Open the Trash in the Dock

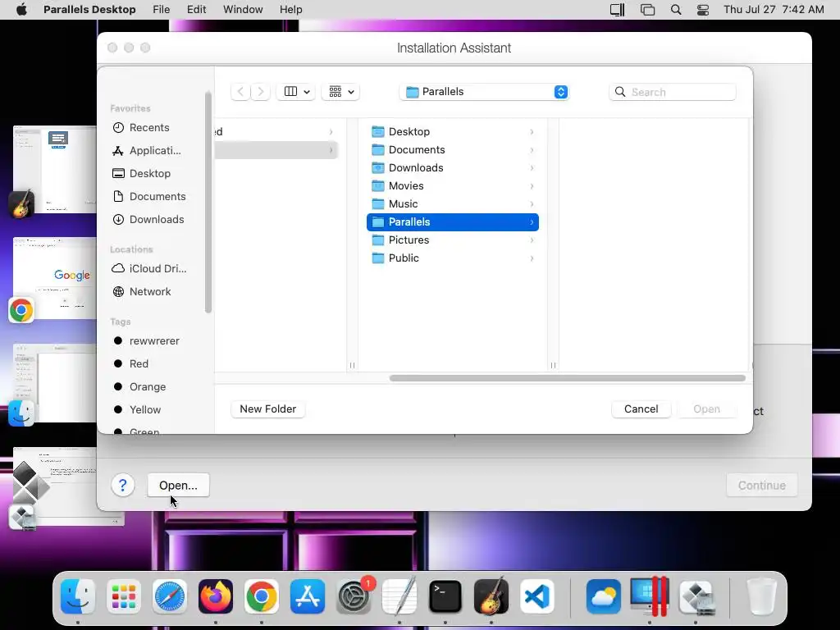tap(762, 596)
